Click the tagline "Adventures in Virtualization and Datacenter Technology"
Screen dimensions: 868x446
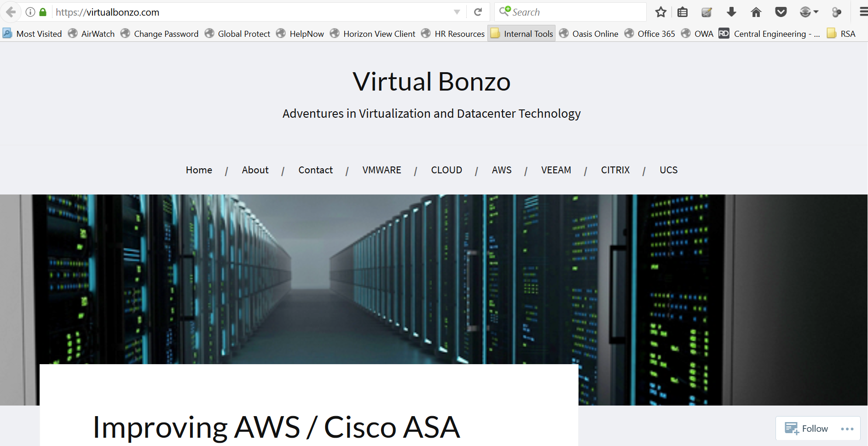432,114
